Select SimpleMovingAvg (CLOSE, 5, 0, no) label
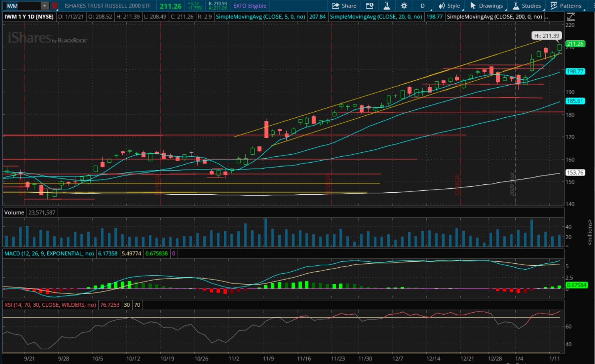The width and height of the screenshot is (595, 364). coord(260,17)
